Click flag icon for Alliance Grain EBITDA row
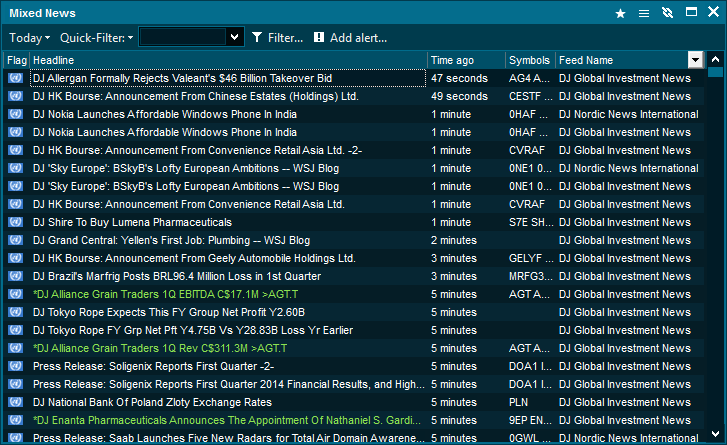This screenshot has height=445, width=727. point(15,294)
